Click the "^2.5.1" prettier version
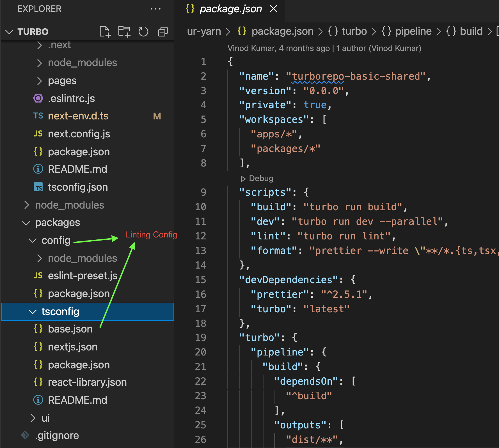Viewport: 499px width, 448px height. [x=344, y=294]
